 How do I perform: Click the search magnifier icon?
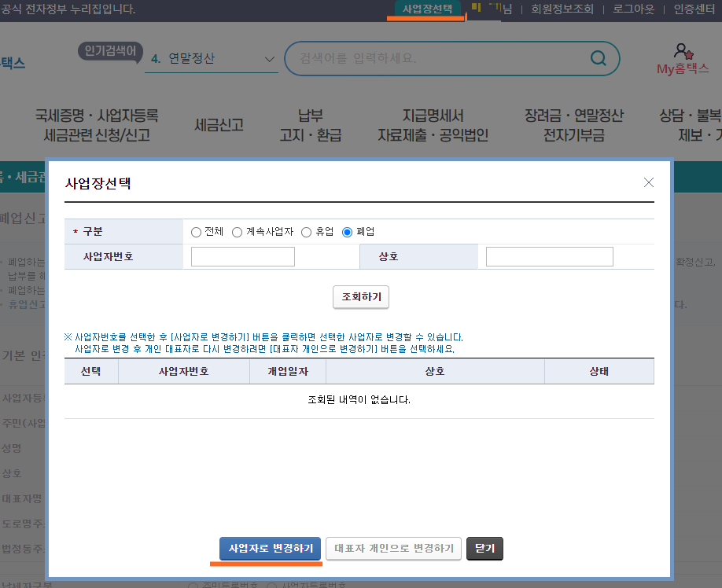pyautogui.click(x=598, y=58)
